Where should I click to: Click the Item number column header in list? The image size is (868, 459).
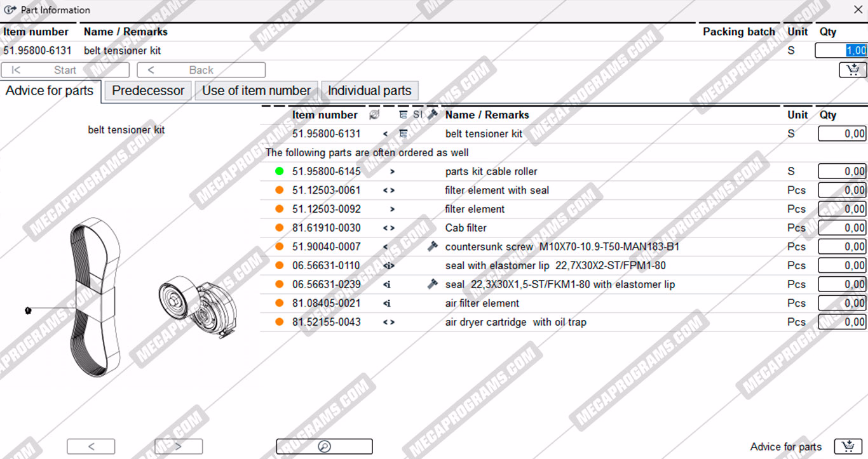click(325, 115)
